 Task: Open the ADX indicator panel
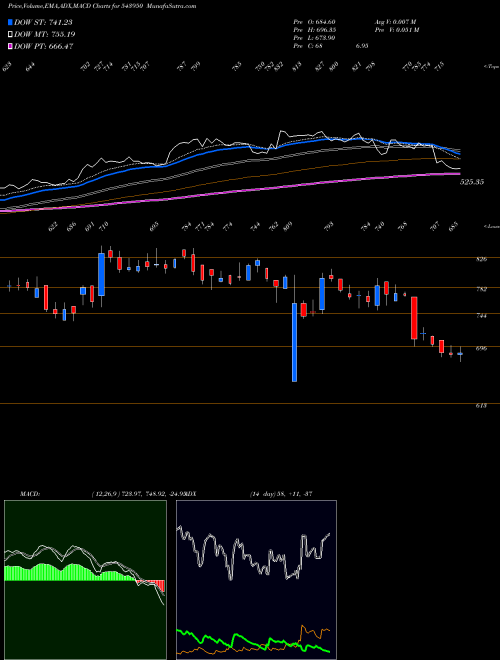(256, 580)
